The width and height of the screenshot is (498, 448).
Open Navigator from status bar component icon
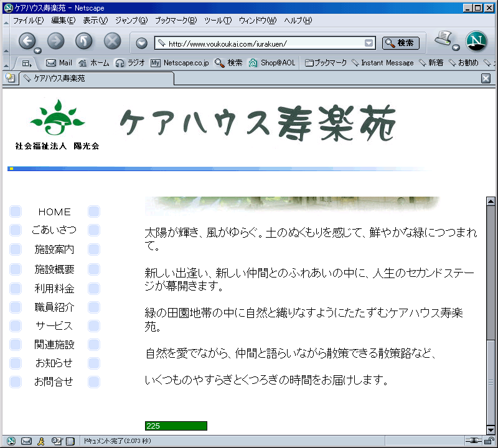[11, 441]
